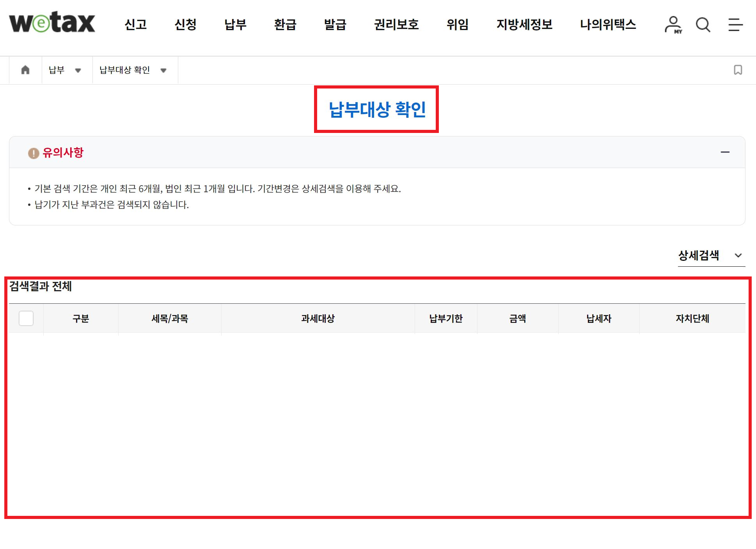Image resolution: width=756 pixels, height=549 pixels.
Task: Open the MY user account icon
Action: coord(673,25)
